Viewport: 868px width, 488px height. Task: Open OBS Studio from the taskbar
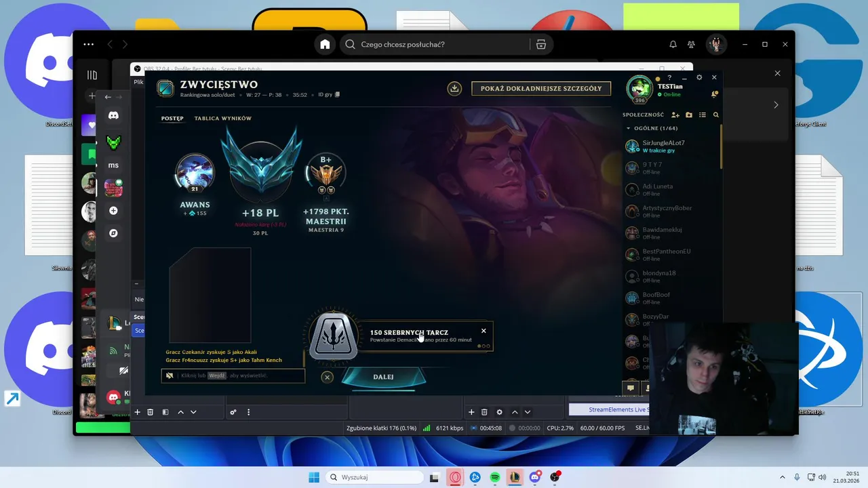[x=555, y=477]
